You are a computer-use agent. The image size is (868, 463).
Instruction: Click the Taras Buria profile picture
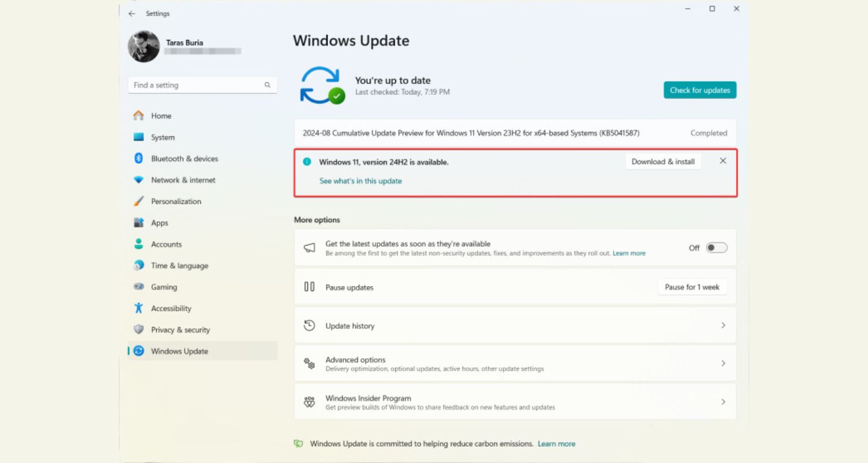point(144,46)
